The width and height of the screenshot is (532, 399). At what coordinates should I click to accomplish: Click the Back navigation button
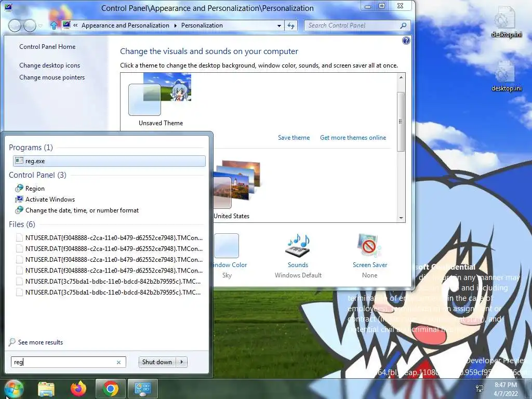[15, 26]
